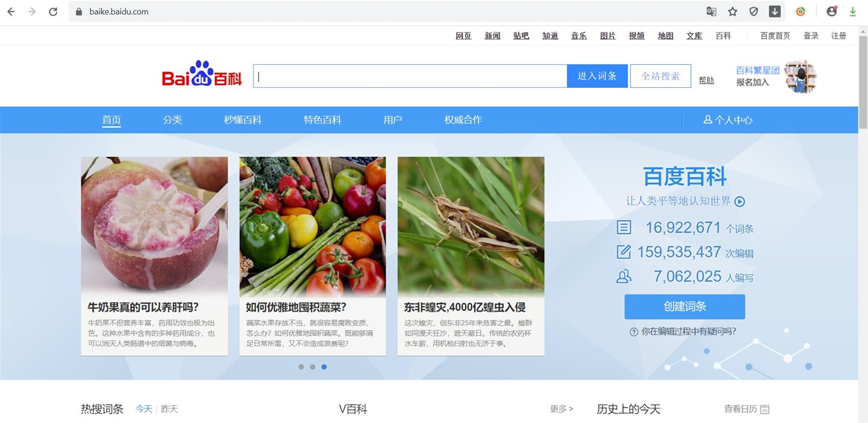Viewport: 868px width, 423px height.
Task: Open 个人中心 via the person icon
Action: tap(727, 120)
